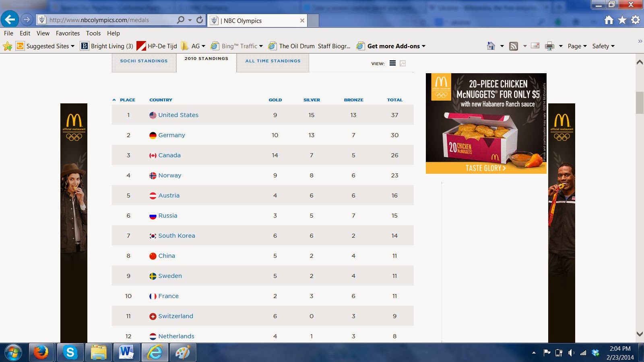Click the RSS feeds icon

point(514,46)
